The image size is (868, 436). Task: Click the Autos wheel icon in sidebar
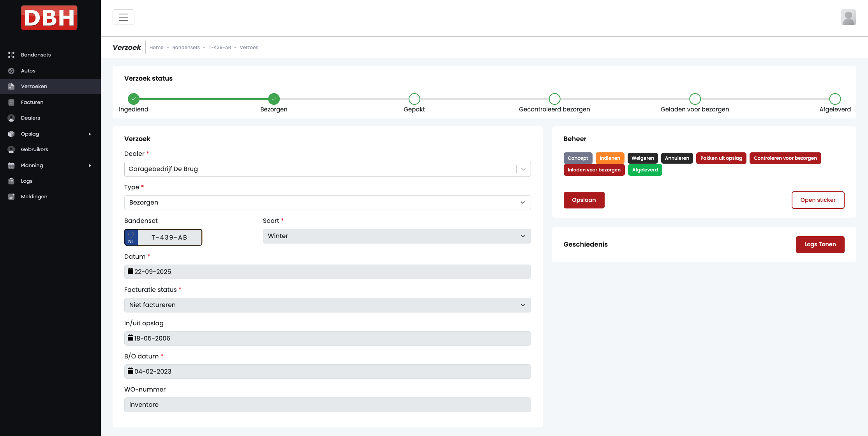coord(11,71)
